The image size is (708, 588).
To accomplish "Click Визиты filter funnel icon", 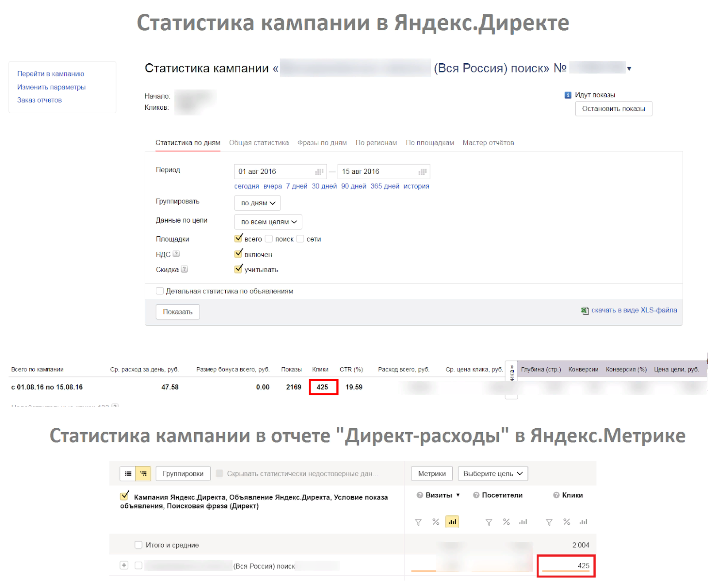I will (x=418, y=523).
